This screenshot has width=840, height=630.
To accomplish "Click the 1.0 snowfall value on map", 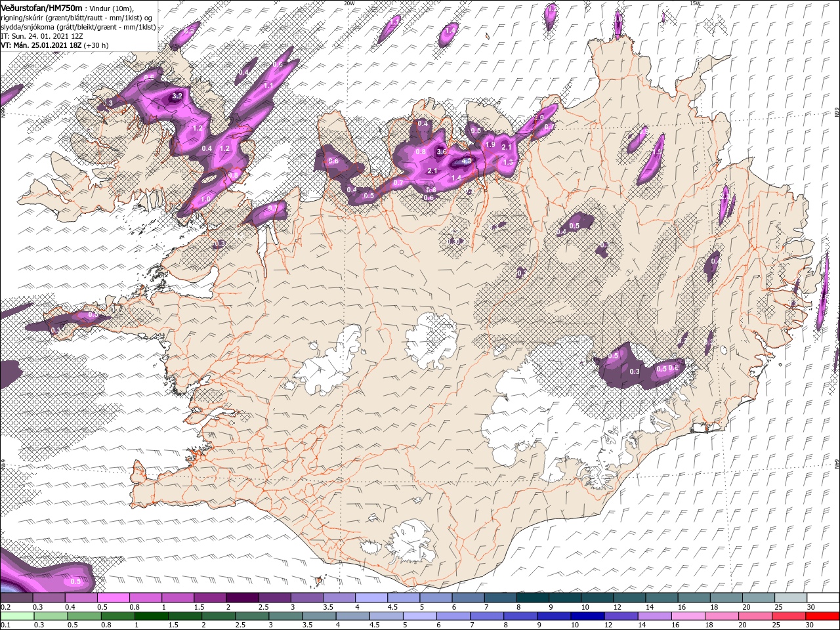I will point(205,199).
